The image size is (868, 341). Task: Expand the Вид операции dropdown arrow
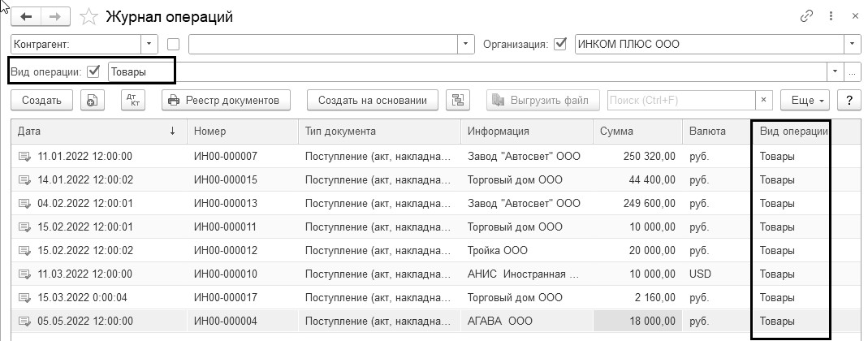(x=836, y=71)
